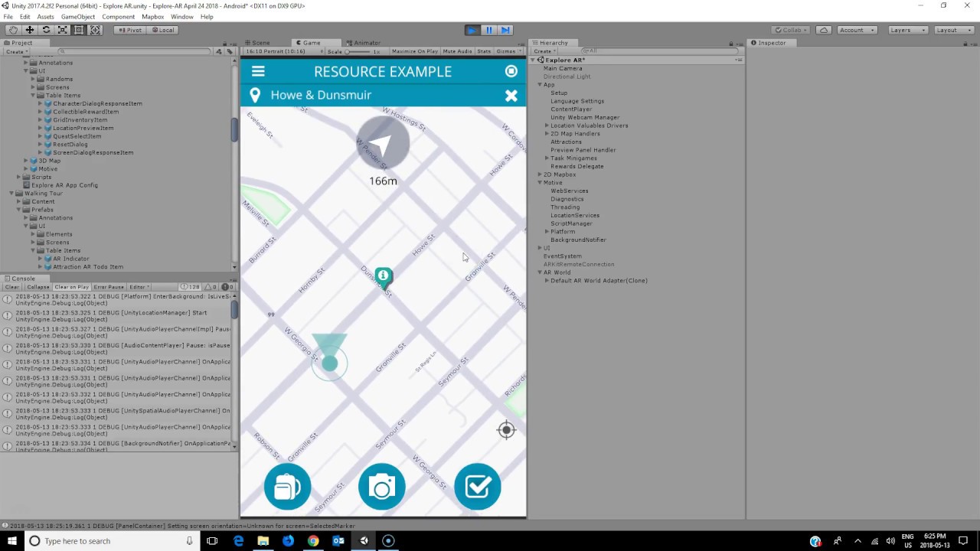Viewport: 980px width, 551px height.
Task: Collapse the Table Items folder in Project
Action: (31, 95)
